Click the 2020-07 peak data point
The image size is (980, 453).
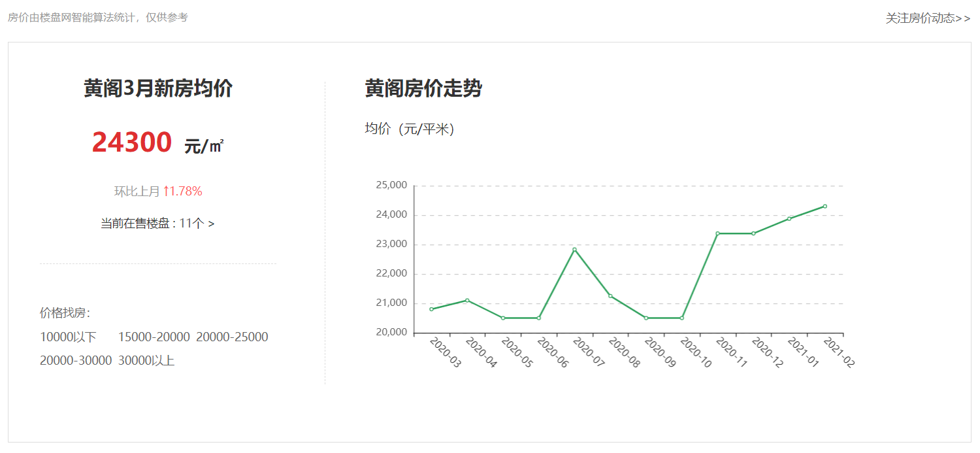574,249
